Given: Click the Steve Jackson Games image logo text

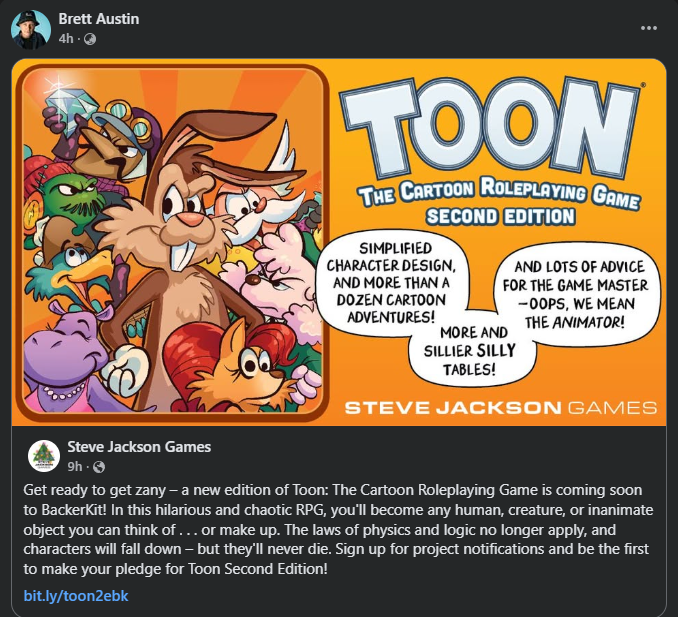Looking at the screenshot, I should [x=499, y=407].
